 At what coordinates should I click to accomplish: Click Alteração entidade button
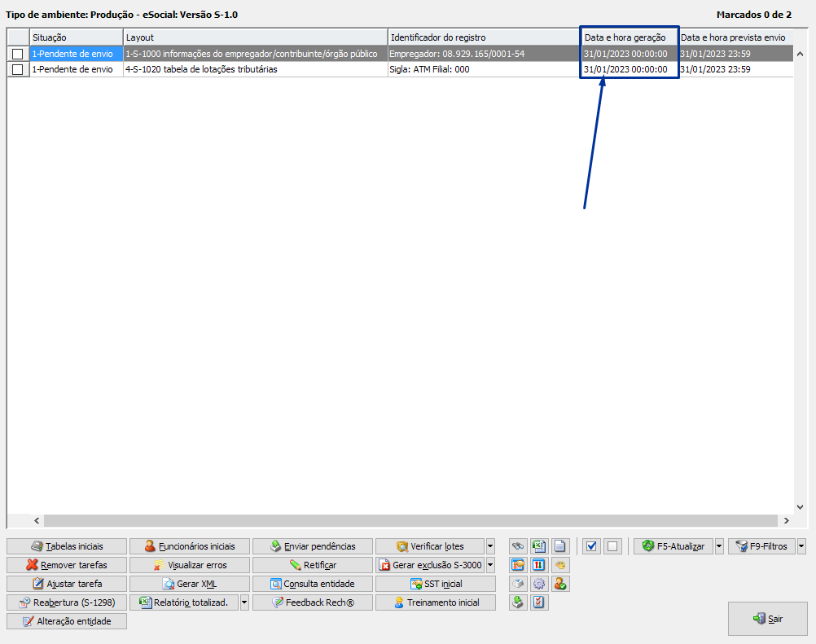(x=67, y=621)
